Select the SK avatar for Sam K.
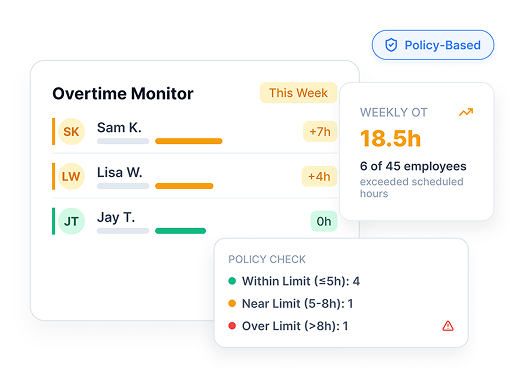524x378 pixels. (x=71, y=131)
